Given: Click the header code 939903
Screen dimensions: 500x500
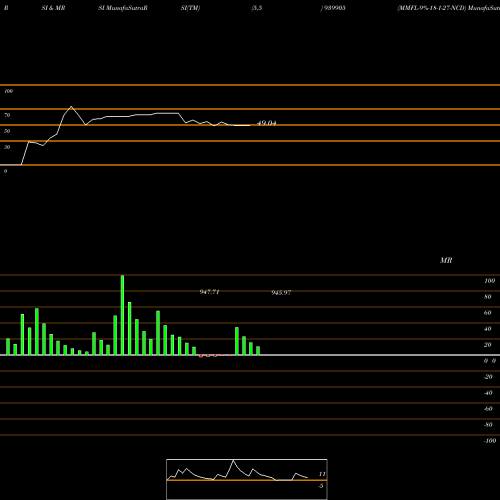Looking at the screenshot, I should (334, 8).
